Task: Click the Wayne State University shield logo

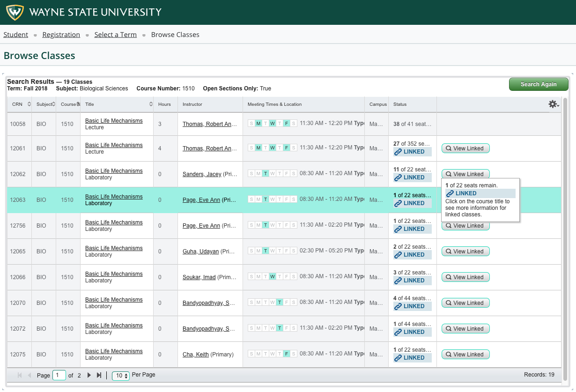Action: 15,12
